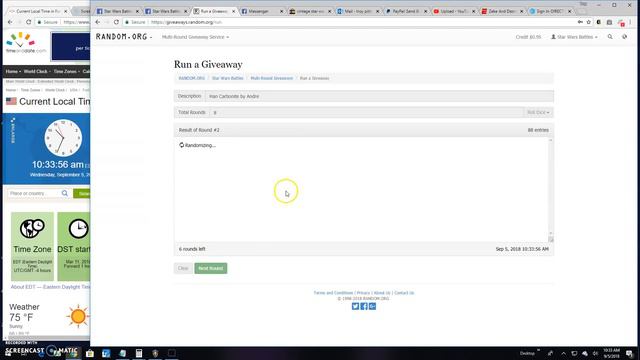Open the Facebook icon in the footer
640x360 pixels.
pyautogui.click(x=364, y=306)
